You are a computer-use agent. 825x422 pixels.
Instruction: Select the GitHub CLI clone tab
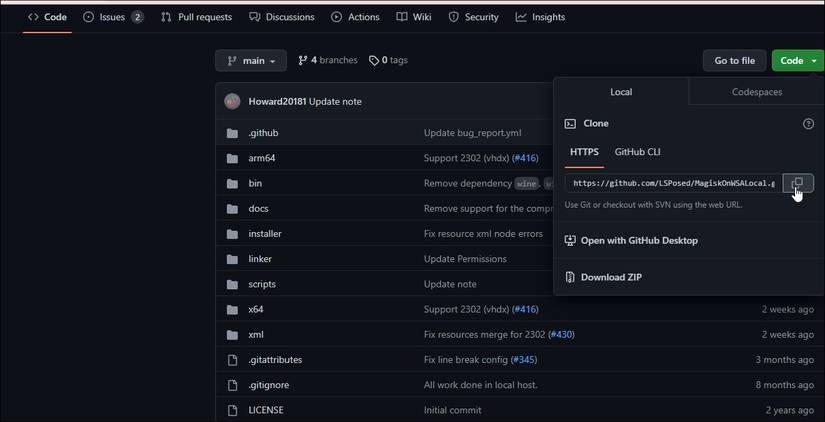pyautogui.click(x=637, y=152)
